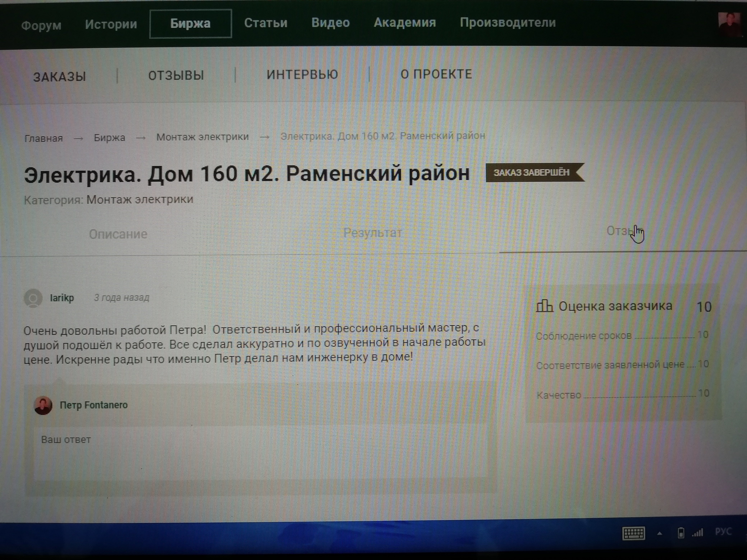Click the battery status tray icon
747x560 pixels.
(681, 533)
